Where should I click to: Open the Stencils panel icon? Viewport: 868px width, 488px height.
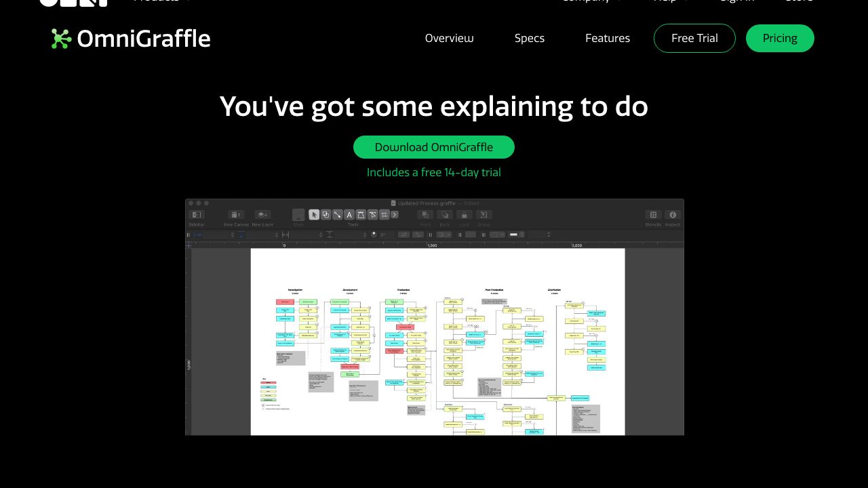(x=653, y=215)
